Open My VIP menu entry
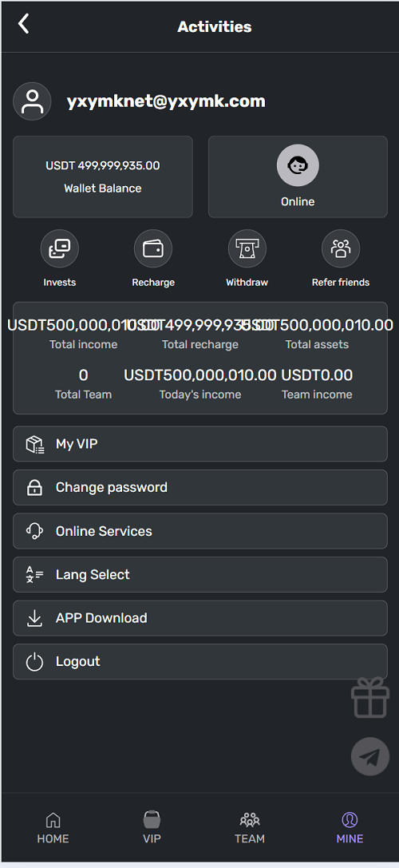The image size is (399, 868). [x=199, y=444]
